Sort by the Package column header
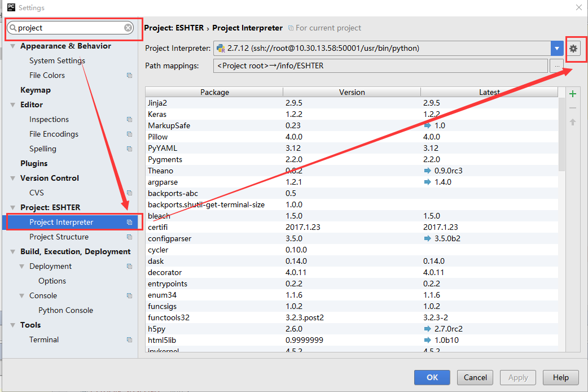The height and width of the screenshot is (392, 588). click(214, 92)
